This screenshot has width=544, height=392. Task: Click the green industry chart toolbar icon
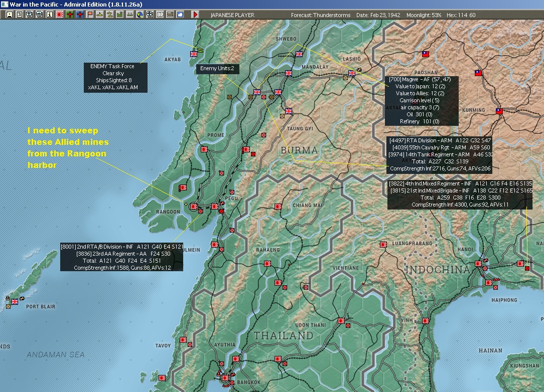click(120, 15)
